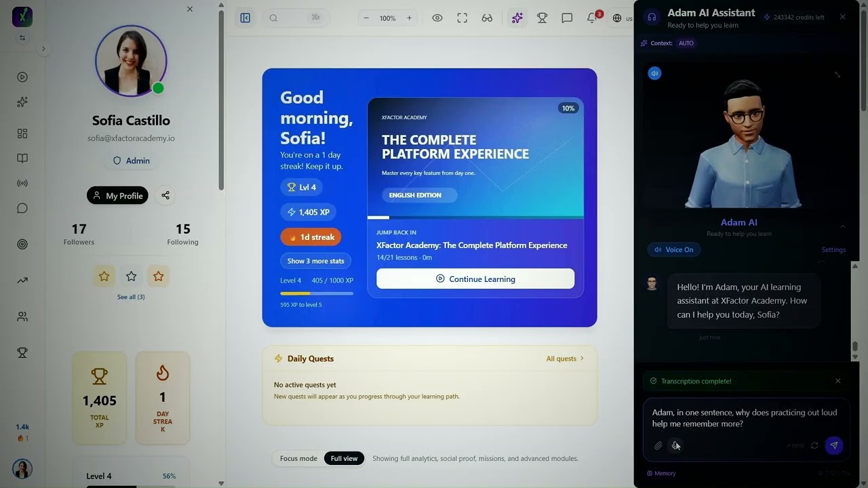Click the Lvl 4 badge
This screenshot has height=488, width=868.
pyautogui.click(x=302, y=187)
